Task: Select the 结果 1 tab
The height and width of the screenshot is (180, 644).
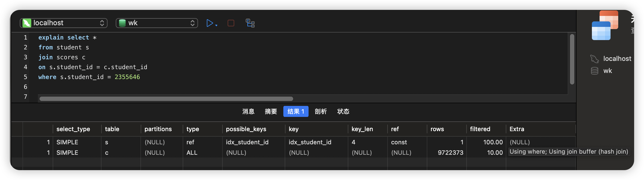Action: click(296, 111)
